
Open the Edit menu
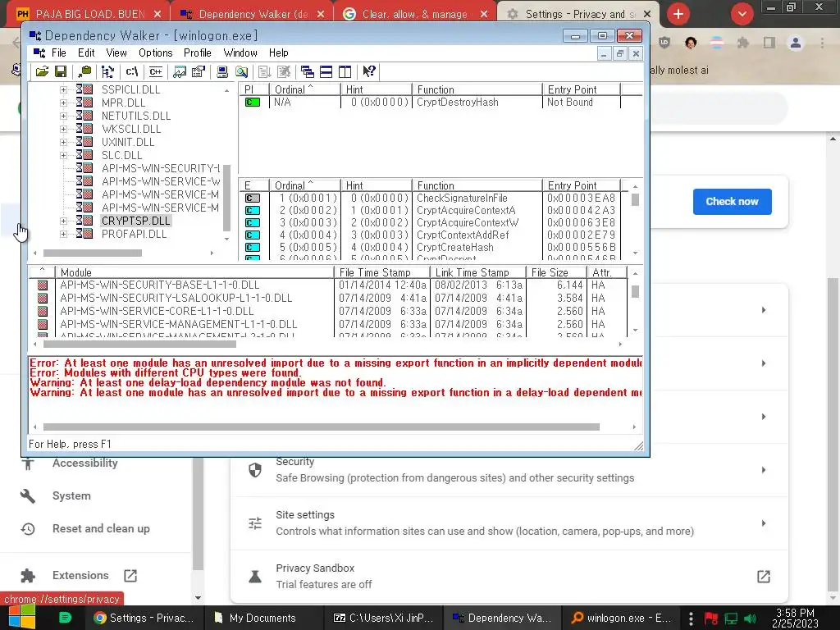pyautogui.click(x=85, y=52)
